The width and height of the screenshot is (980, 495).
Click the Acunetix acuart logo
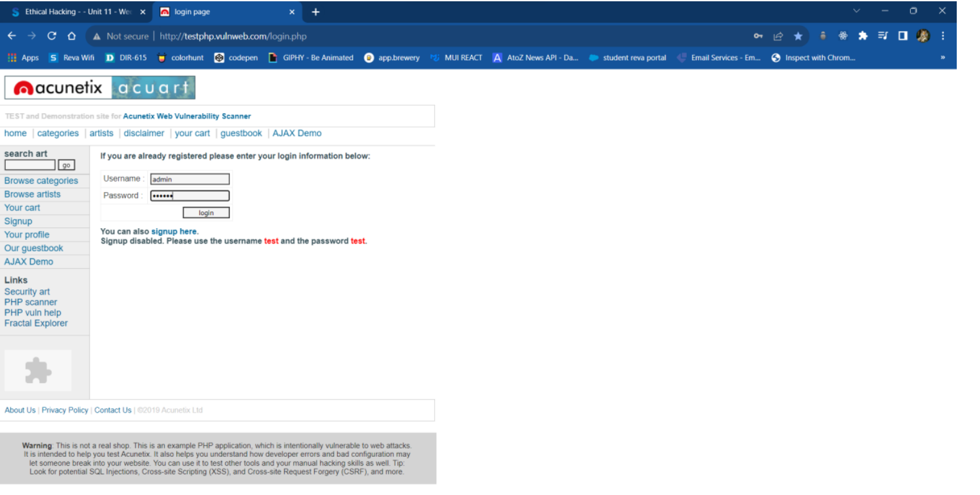(99, 87)
